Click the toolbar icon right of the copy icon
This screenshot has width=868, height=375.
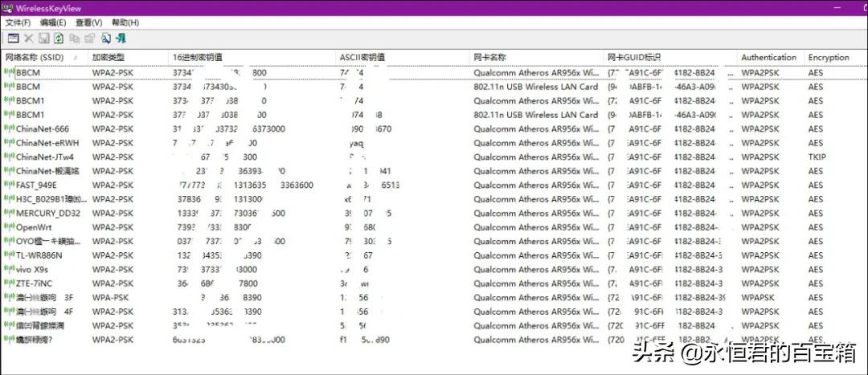click(x=89, y=39)
